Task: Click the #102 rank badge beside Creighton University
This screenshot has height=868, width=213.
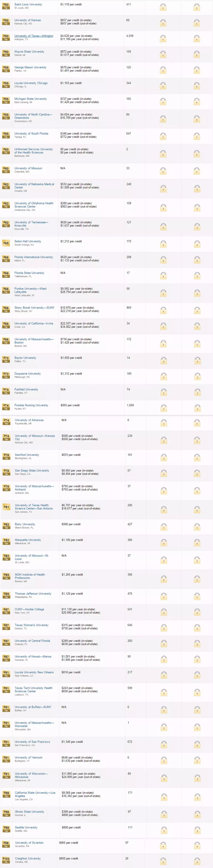Action: [6, 860]
